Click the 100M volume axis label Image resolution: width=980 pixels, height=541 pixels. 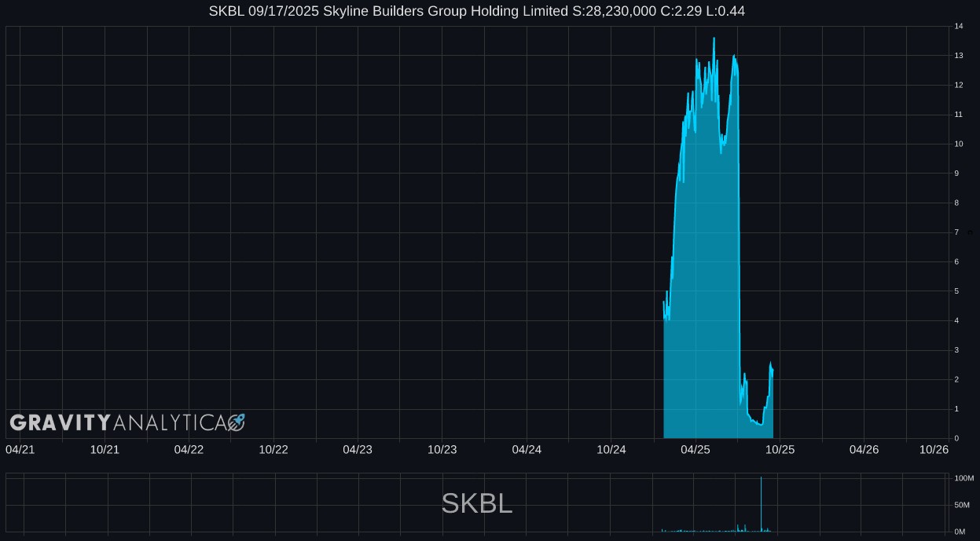coord(964,478)
